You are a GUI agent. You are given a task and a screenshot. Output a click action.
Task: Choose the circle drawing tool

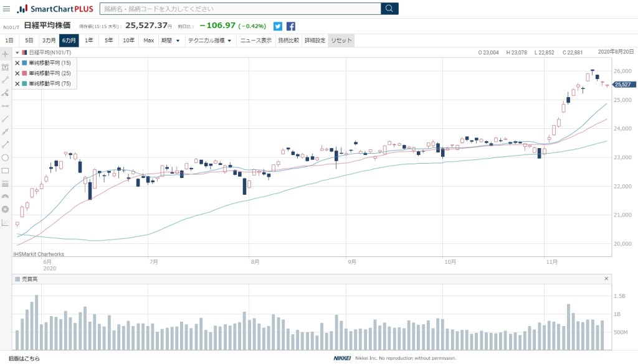point(5,157)
